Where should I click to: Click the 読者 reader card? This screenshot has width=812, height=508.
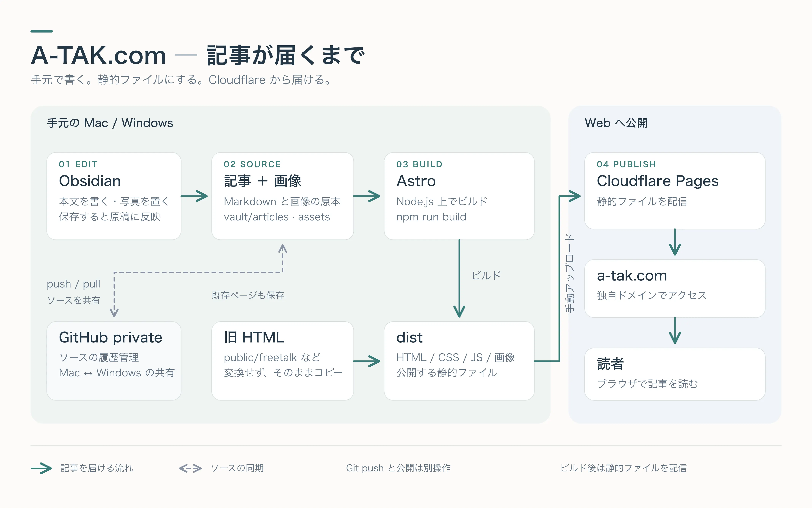tap(675, 374)
